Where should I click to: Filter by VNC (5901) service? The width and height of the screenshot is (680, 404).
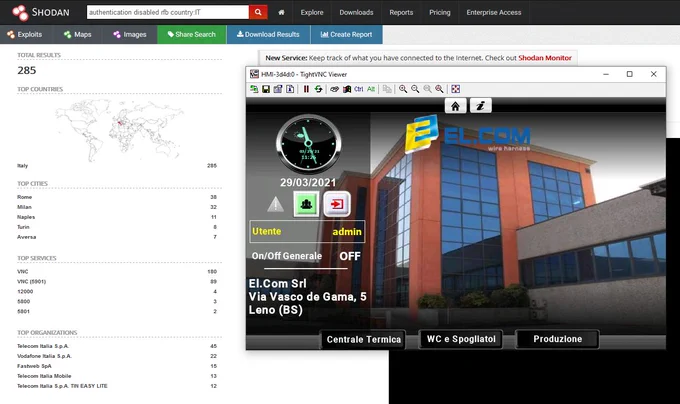(31, 281)
